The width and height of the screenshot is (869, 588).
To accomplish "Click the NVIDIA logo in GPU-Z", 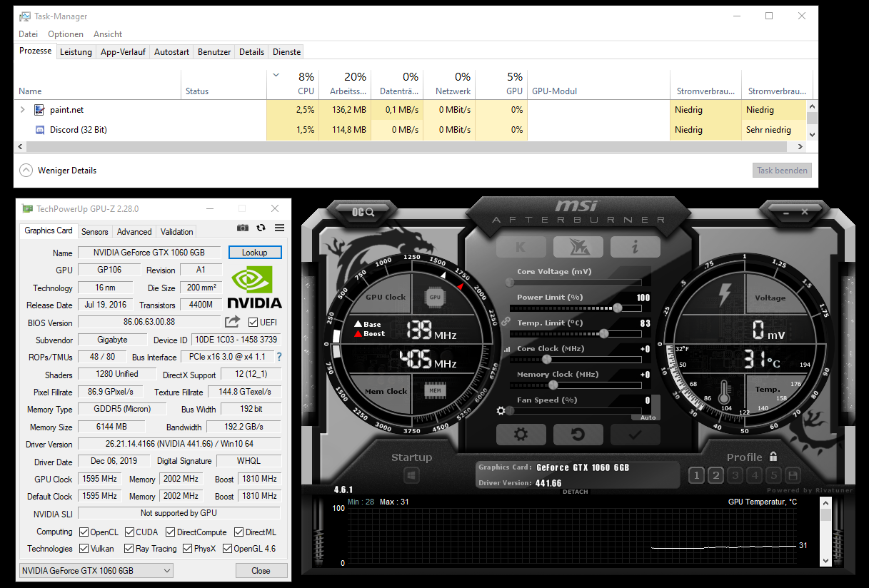I will tap(256, 287).
